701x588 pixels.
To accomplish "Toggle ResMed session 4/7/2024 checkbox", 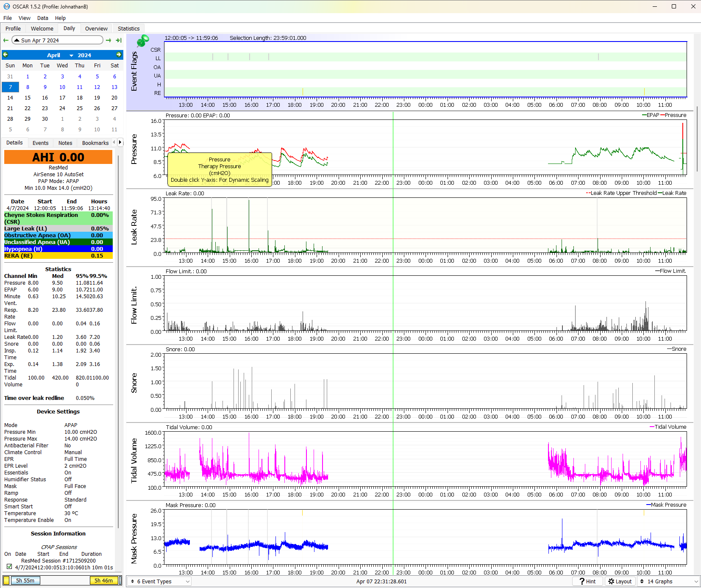I will click(x=9, y=566).
